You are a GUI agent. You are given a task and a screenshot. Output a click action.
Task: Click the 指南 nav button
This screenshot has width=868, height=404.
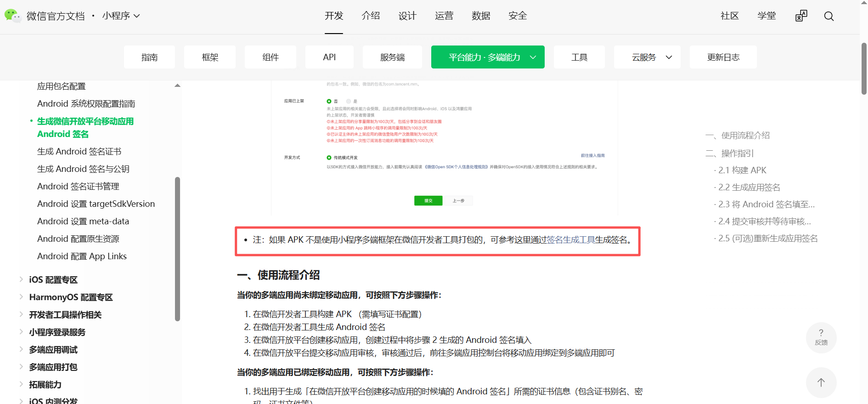click(x=149, y=57)
